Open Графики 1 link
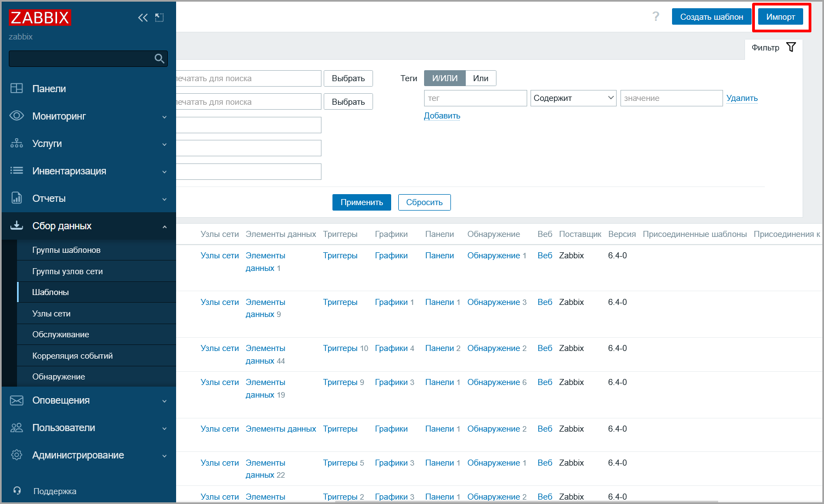This screenshot has width=824, height=504. (394, 302)
